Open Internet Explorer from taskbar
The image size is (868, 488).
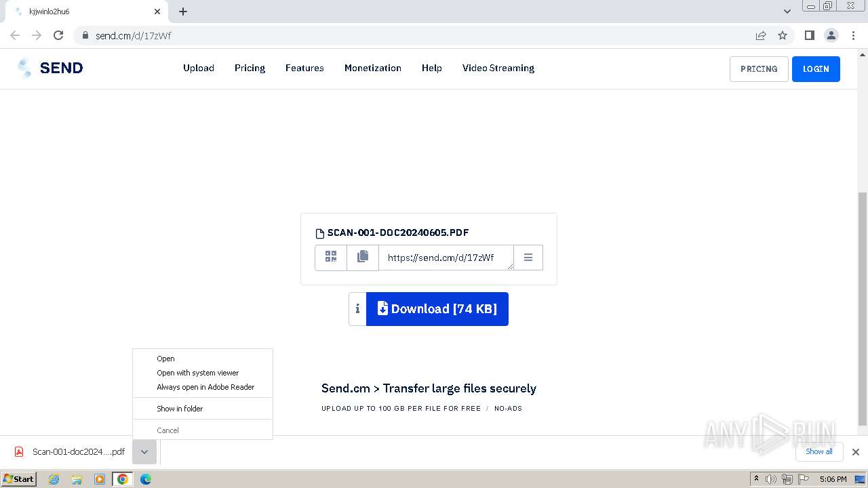coord(54,479)
